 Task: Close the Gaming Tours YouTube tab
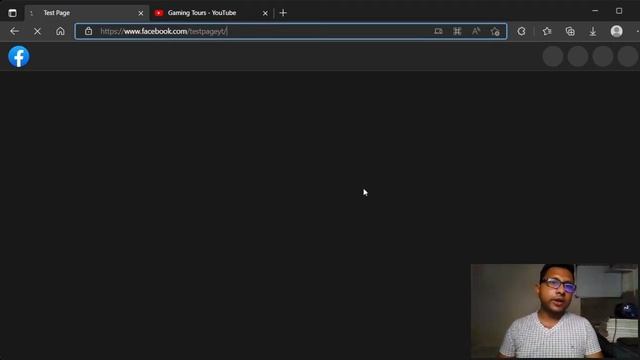[x=265, y=13]
